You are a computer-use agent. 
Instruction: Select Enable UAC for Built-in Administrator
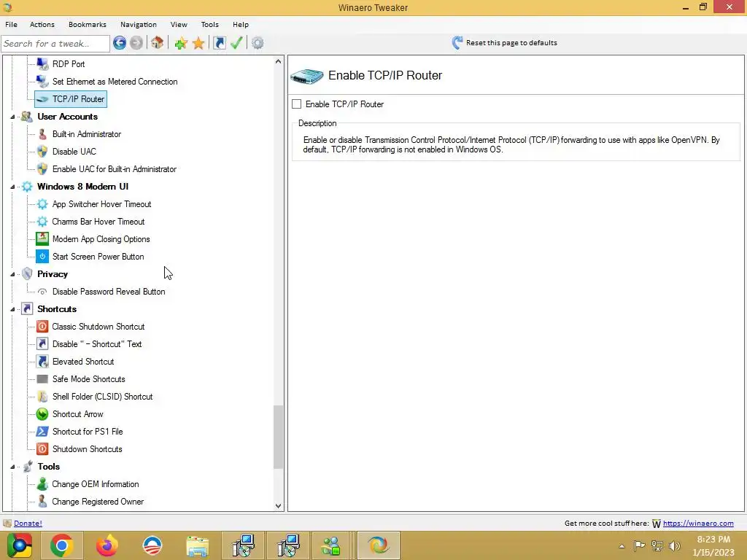[115, 169]
